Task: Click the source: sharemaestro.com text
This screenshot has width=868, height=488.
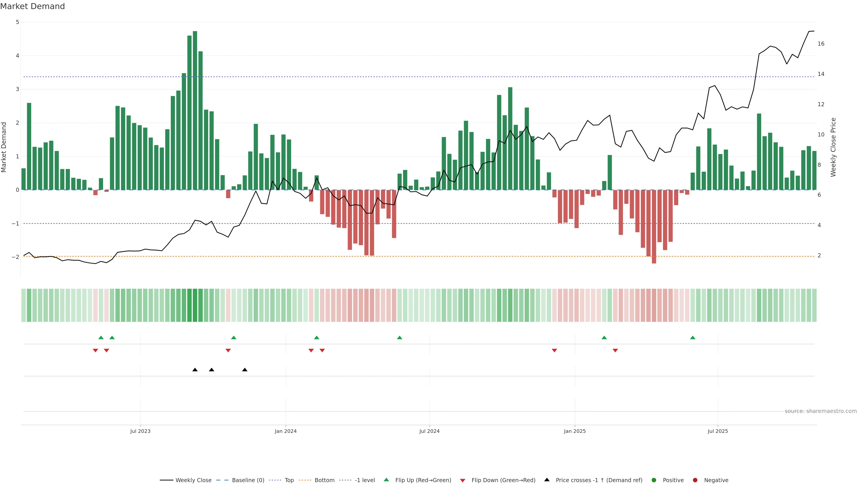Action: [821, 411]
